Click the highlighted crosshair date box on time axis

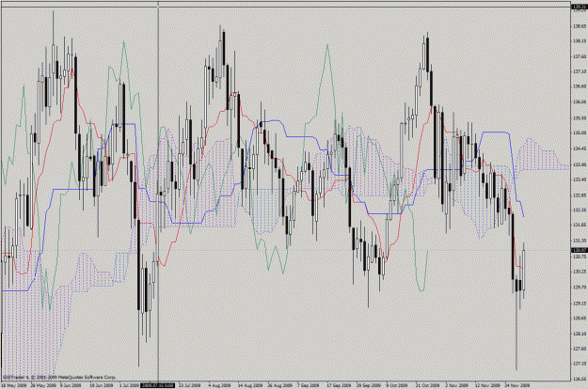point(157,385)
